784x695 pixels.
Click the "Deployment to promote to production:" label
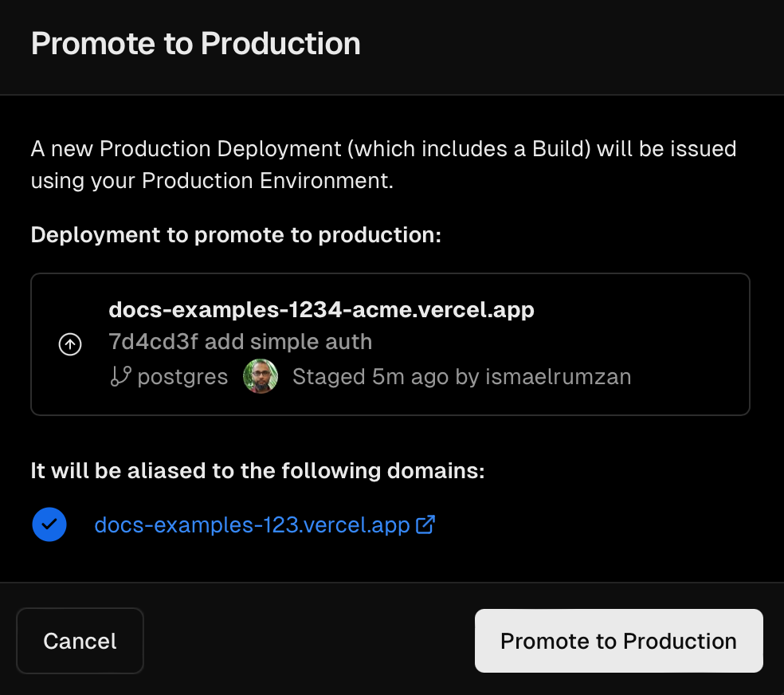[236, 235]
